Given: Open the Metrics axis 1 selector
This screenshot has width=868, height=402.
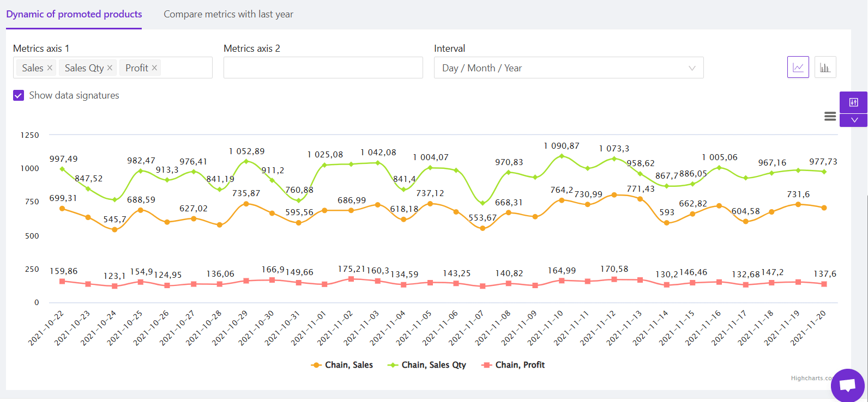Looking at the screenshot, I should (185, 68).
